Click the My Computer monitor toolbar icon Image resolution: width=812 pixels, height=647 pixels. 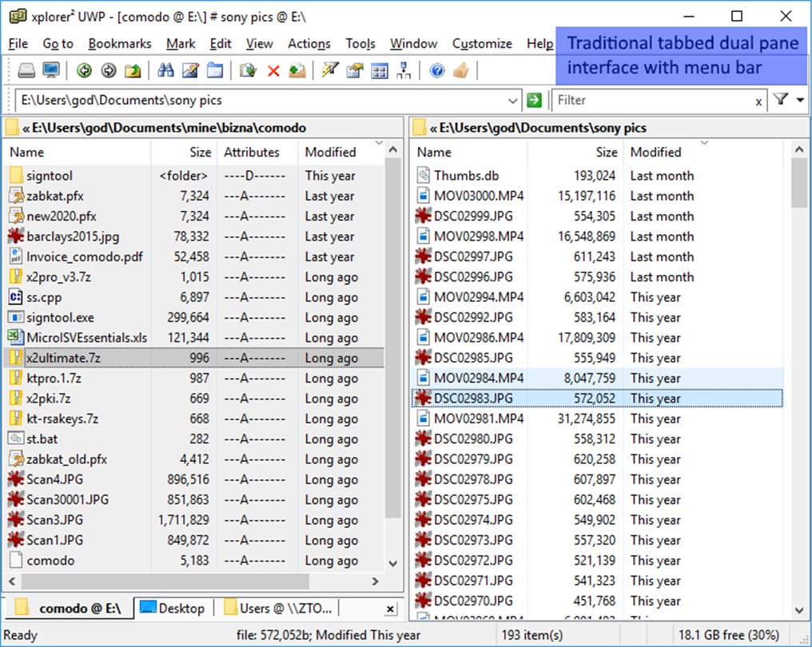[51, 70]
